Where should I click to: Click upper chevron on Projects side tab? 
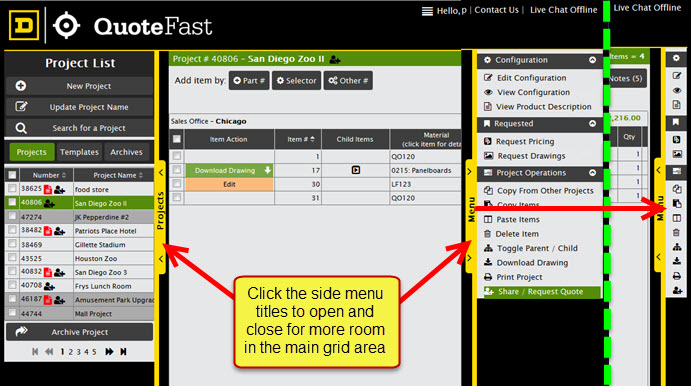(161, 172)
